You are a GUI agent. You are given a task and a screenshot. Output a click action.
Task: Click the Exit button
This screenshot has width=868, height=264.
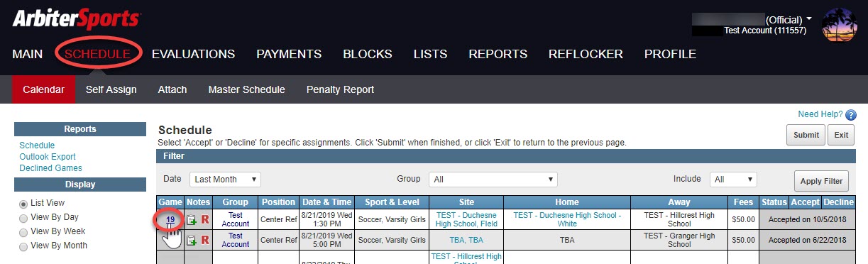click(841, 135)
